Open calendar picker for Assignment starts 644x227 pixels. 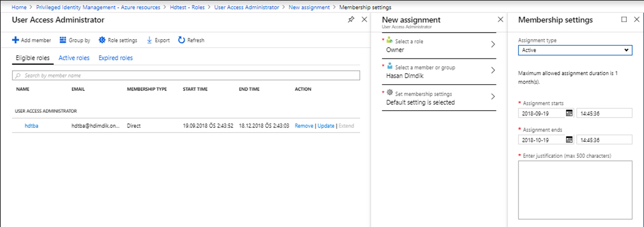(x=569, y=113)
